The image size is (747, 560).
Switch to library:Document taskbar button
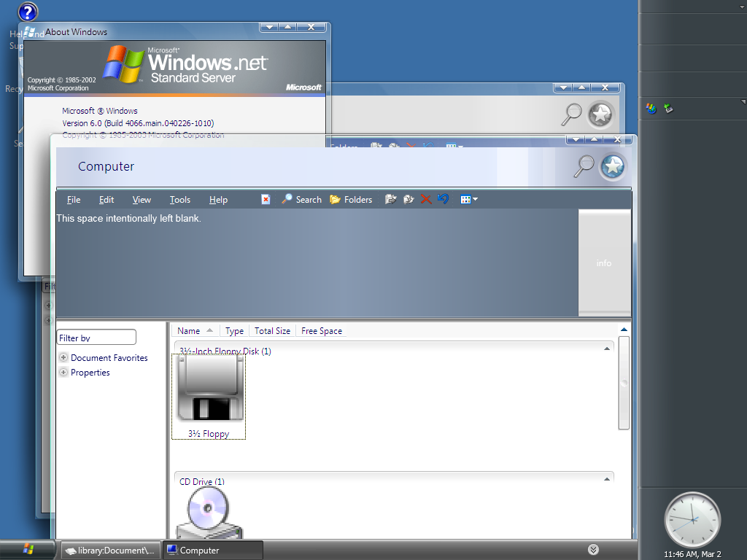(110, 550)
